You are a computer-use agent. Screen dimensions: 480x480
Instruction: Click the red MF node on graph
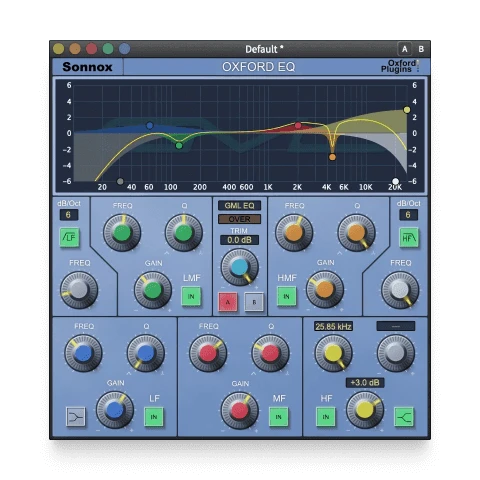(x=298, y=126)
